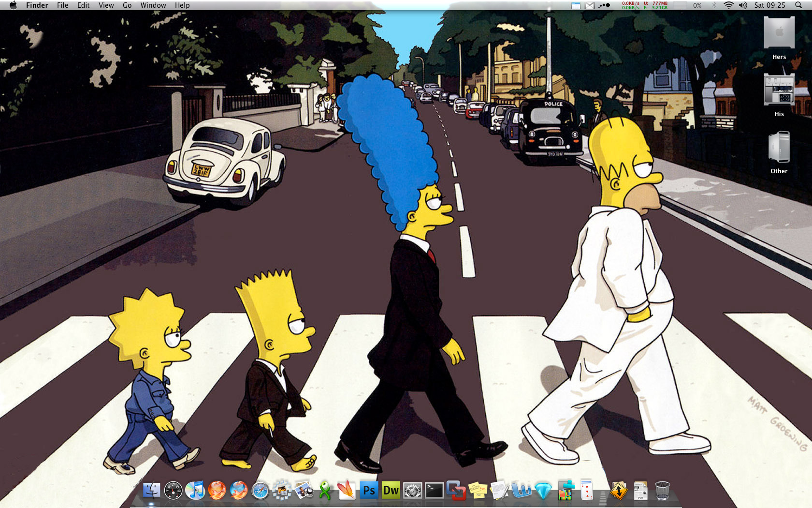This screenshot has height=508, width=812.
Task: Open Dashboard from the Dock
Action: [173, 491]
